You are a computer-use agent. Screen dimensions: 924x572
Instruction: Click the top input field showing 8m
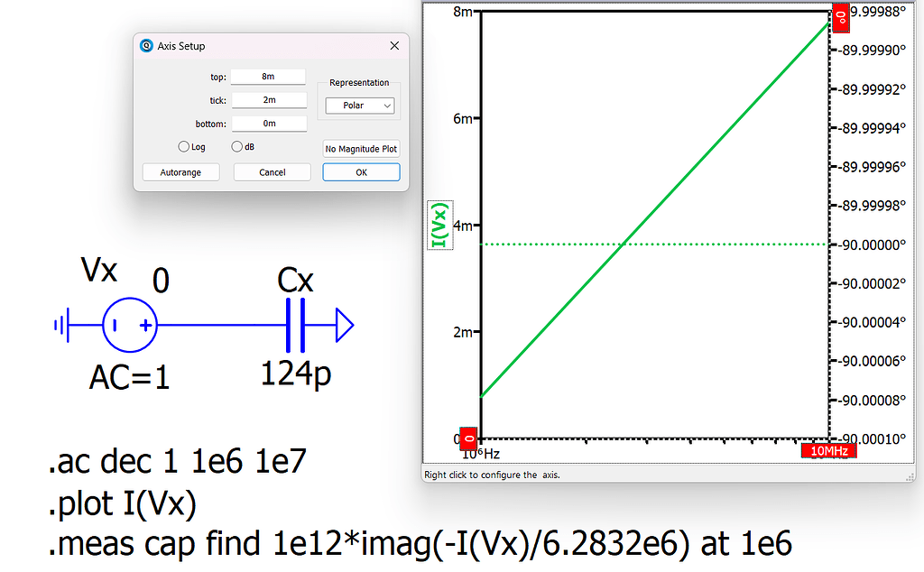tap(268, 76)
